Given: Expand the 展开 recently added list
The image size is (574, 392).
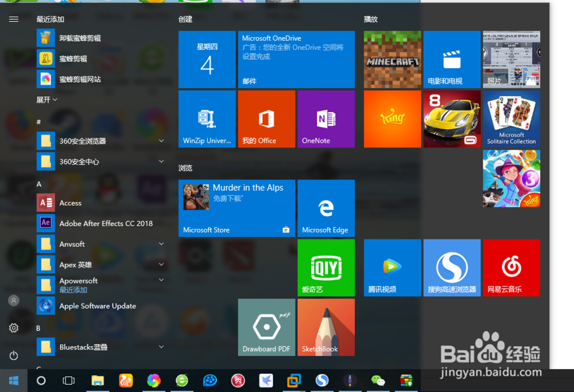Looking at the screenshot, I should [47, 99].
